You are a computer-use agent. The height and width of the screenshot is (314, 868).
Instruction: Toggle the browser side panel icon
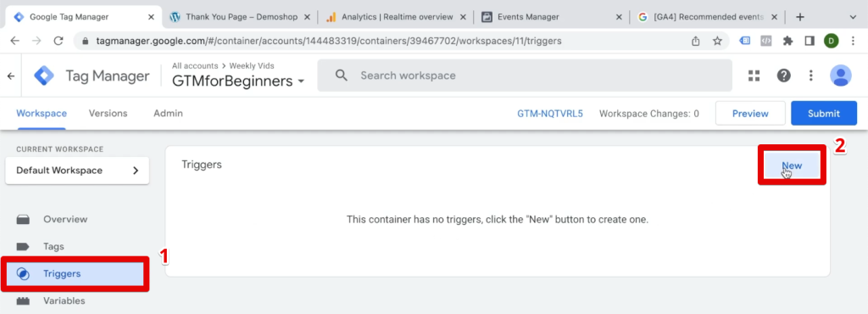coord(810,41)
